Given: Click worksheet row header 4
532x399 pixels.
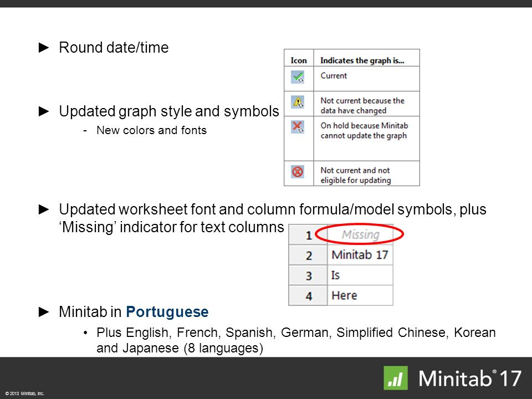Looking at the screenshot, I should tap(308, 296).
